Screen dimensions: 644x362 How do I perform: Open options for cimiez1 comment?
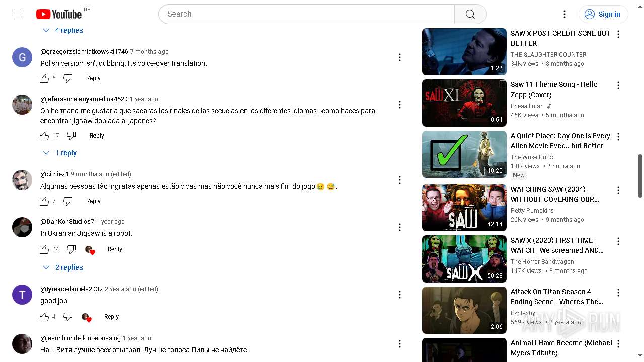point(400,180)
